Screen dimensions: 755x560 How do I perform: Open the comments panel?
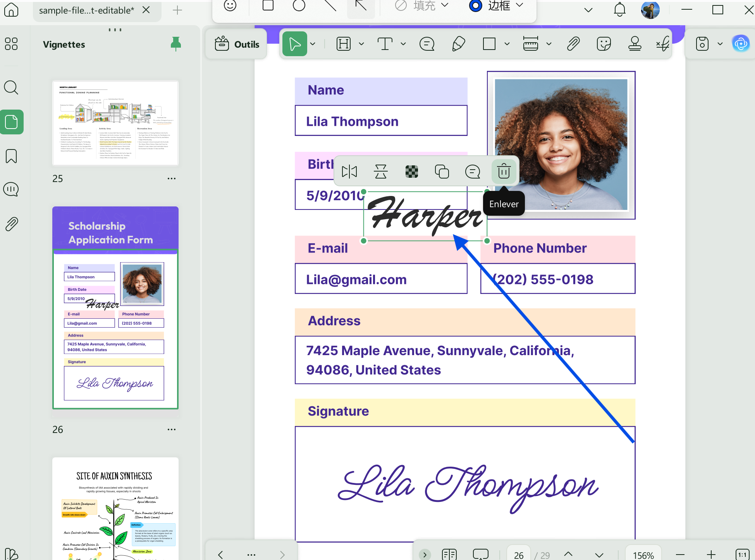coord(11,189)
